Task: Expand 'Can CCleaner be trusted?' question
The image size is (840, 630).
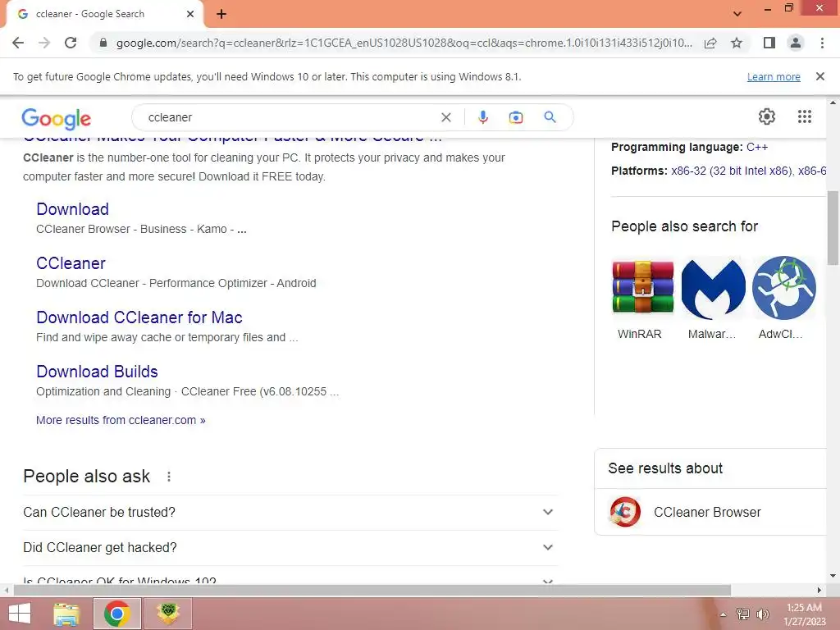Action: tap(290, 512)
